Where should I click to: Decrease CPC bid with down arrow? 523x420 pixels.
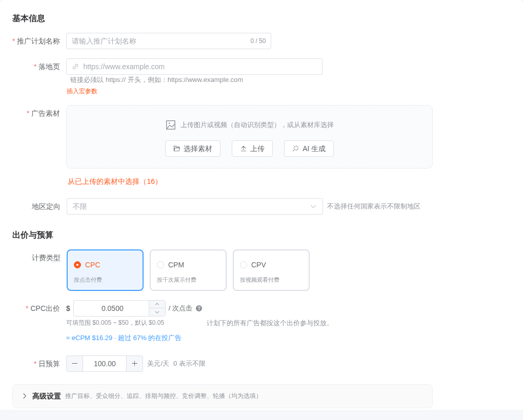click(157, 312)
